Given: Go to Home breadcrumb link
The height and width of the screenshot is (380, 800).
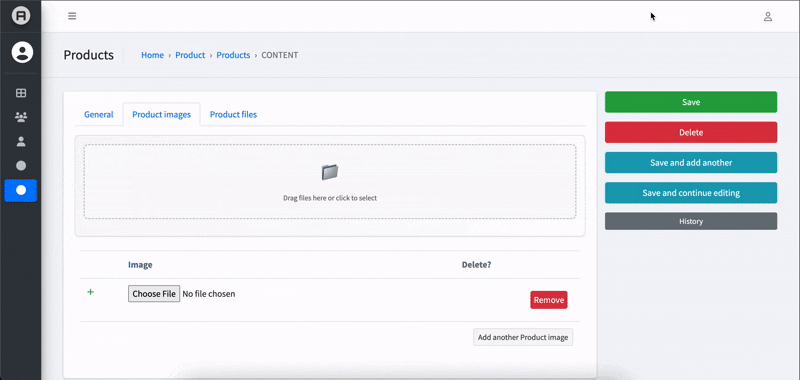Looking at the screenshot, I should point(153,55).
